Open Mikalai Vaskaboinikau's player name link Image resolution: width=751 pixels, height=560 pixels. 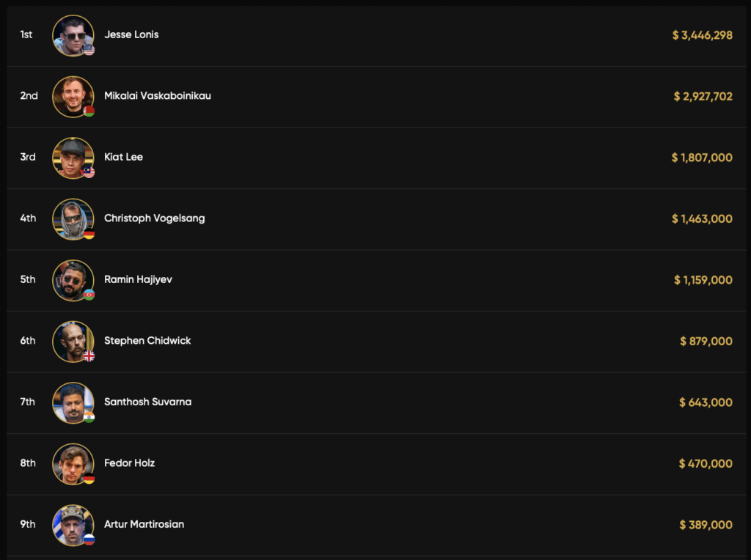[x=157, y=96]
